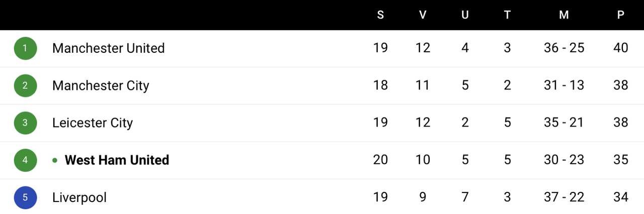Select Leicester City in the table

(93, 123)
